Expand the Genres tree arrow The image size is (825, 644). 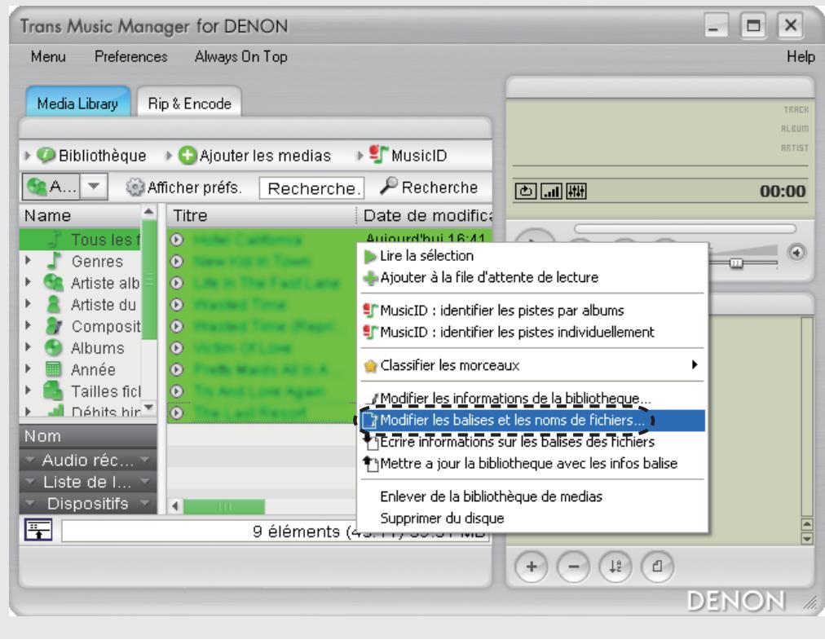tap(28, 260)
